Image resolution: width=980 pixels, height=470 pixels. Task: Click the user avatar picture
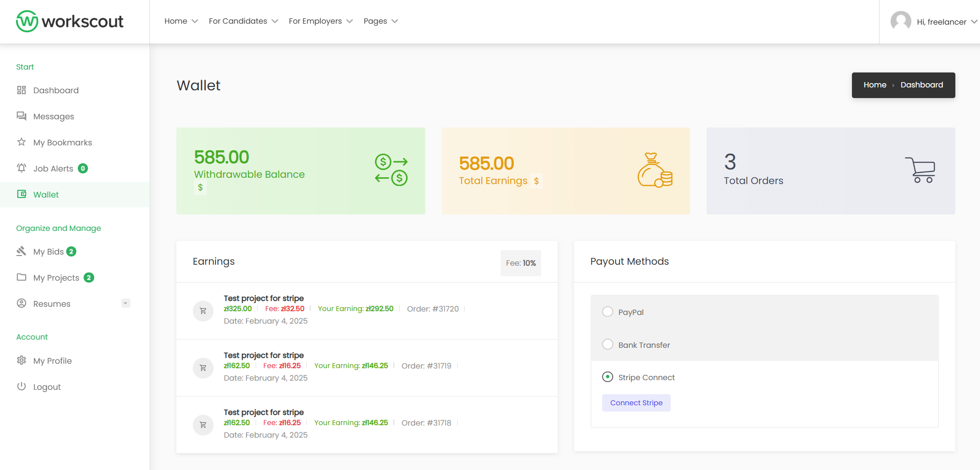pos(900,21)
